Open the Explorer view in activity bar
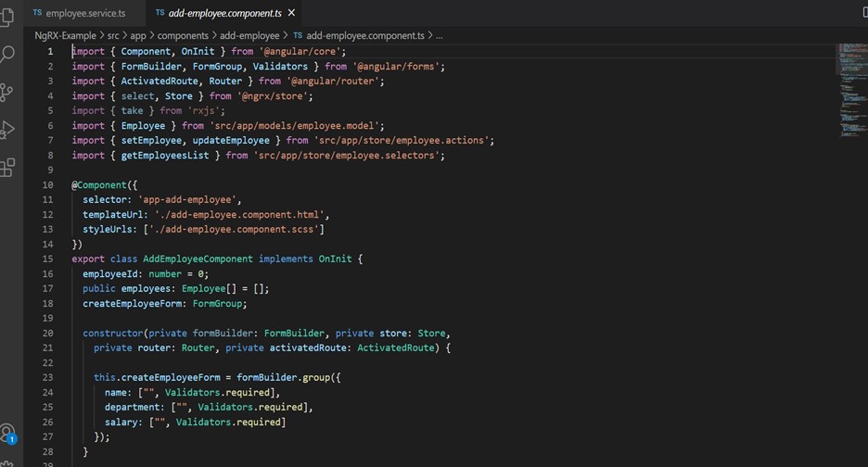 coord(8,16)
